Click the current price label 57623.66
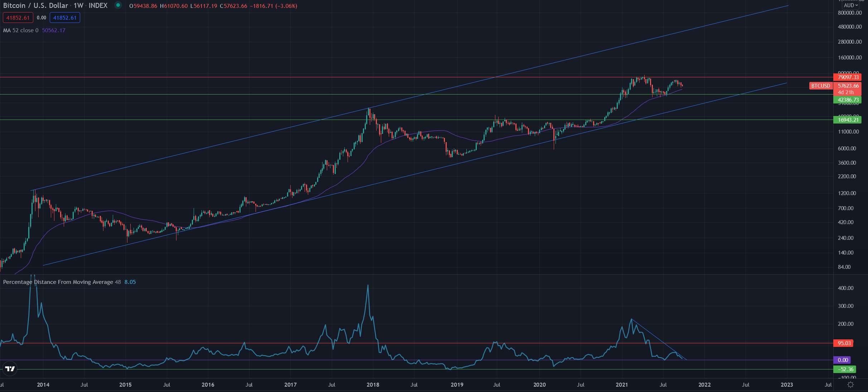The width and height of the screenshot is (868, 392). (848, 86)
